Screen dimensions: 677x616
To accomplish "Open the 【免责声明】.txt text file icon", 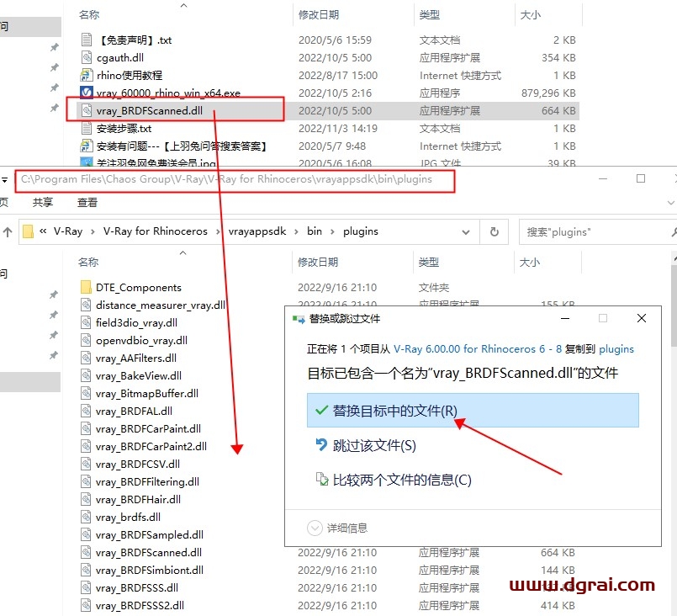I will [86, 39].
